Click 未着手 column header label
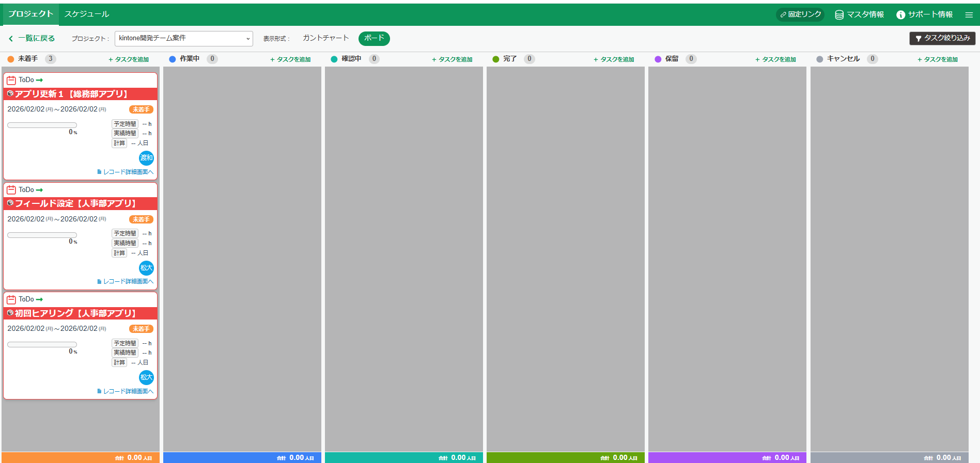 (28, 59)
